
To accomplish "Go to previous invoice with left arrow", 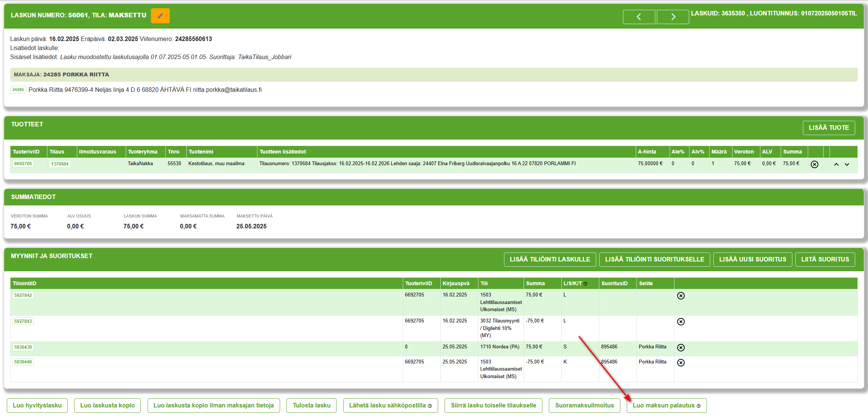I will click(x=639, y=17).
